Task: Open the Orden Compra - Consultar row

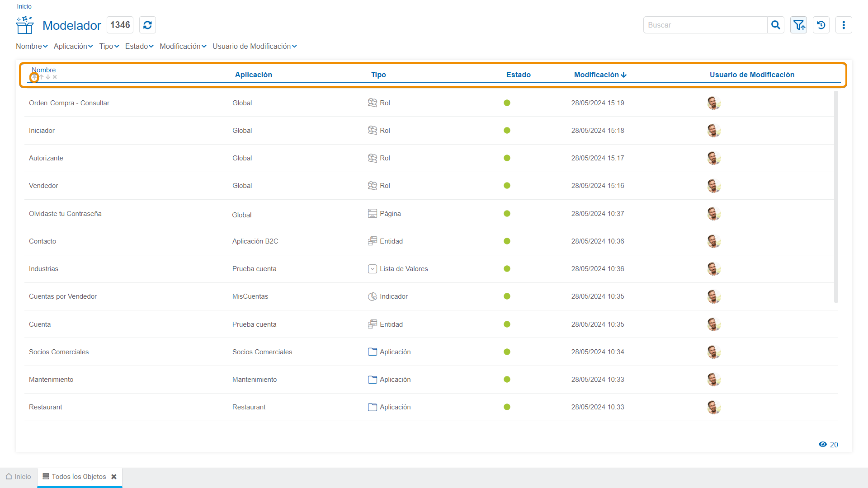Action: pos(69,103)
